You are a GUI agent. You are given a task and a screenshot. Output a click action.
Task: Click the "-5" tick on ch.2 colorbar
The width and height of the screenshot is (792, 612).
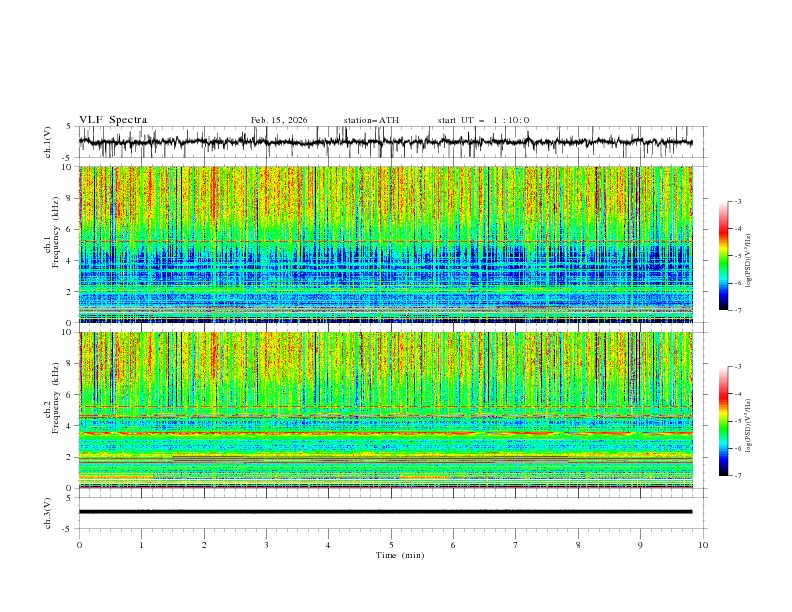point(737,421)
